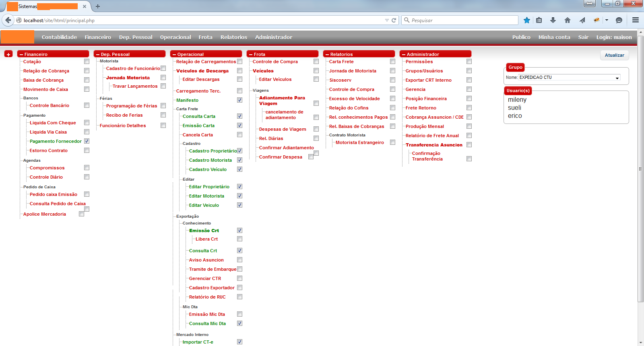Open the Administrador navbar menu

274,37
